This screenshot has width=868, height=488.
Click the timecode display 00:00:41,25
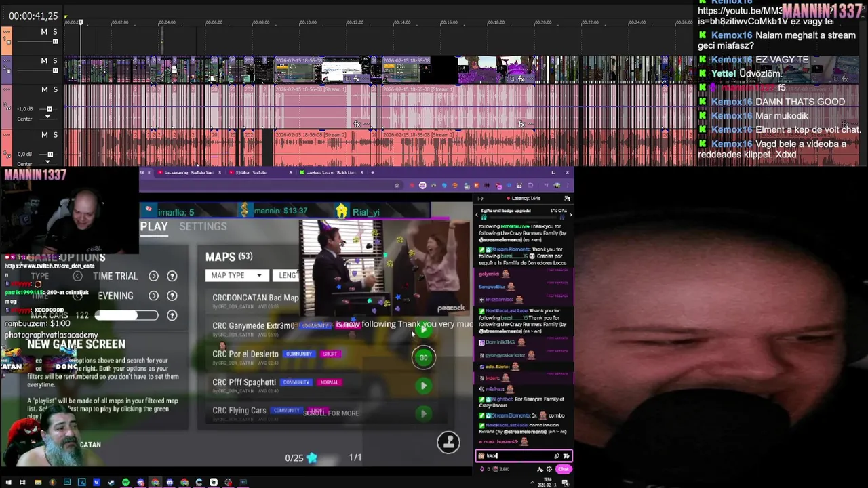[x=33, y=16]
